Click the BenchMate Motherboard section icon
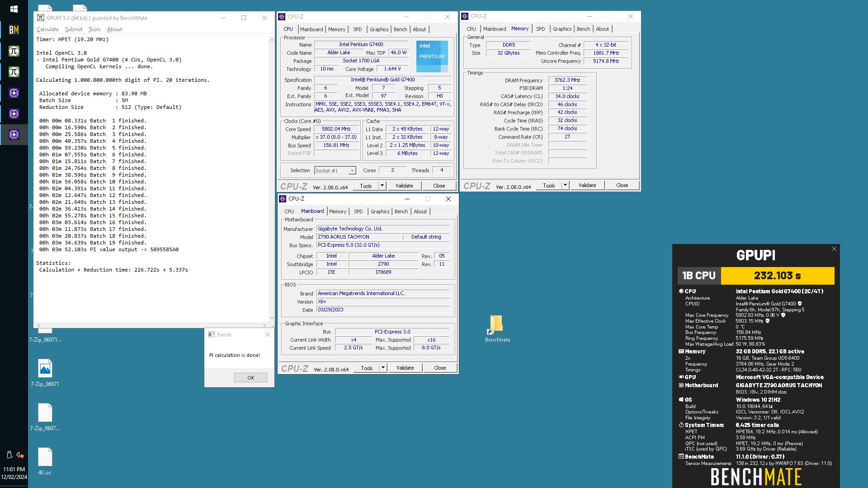This screenshot has width=868, height=488. [681, 385]
